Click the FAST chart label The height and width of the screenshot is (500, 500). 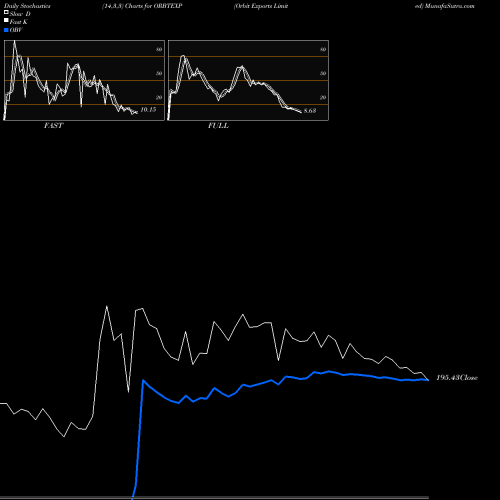[53, 125]
